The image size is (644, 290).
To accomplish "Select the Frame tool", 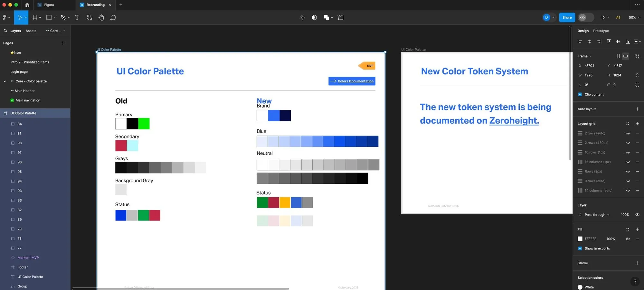I will pos(35,17).
